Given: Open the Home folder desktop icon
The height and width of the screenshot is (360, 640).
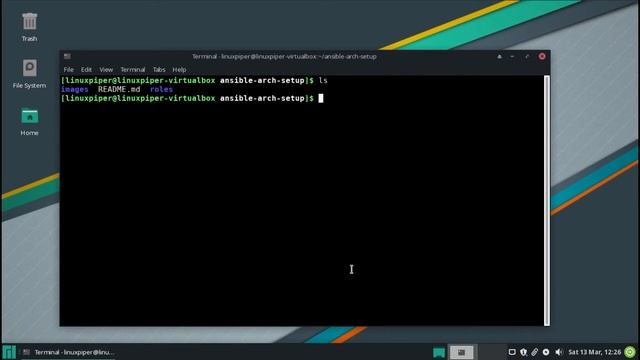Looking at the screenshot, I should 29,122.
